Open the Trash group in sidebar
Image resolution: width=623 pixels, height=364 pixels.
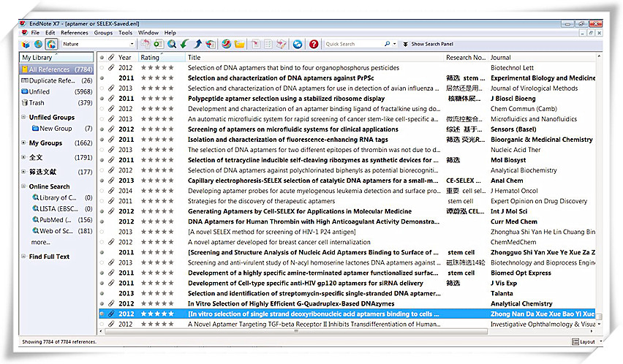point(37,103)
